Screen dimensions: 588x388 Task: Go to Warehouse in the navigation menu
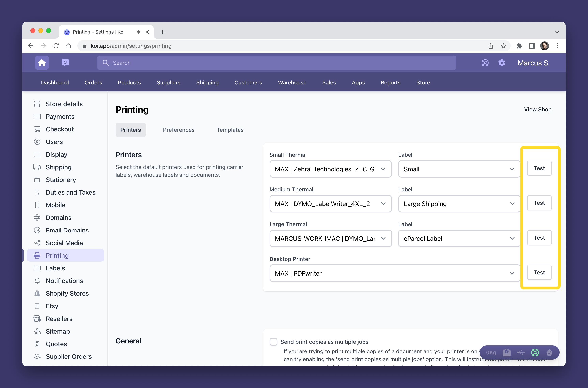tap(292, 83)
